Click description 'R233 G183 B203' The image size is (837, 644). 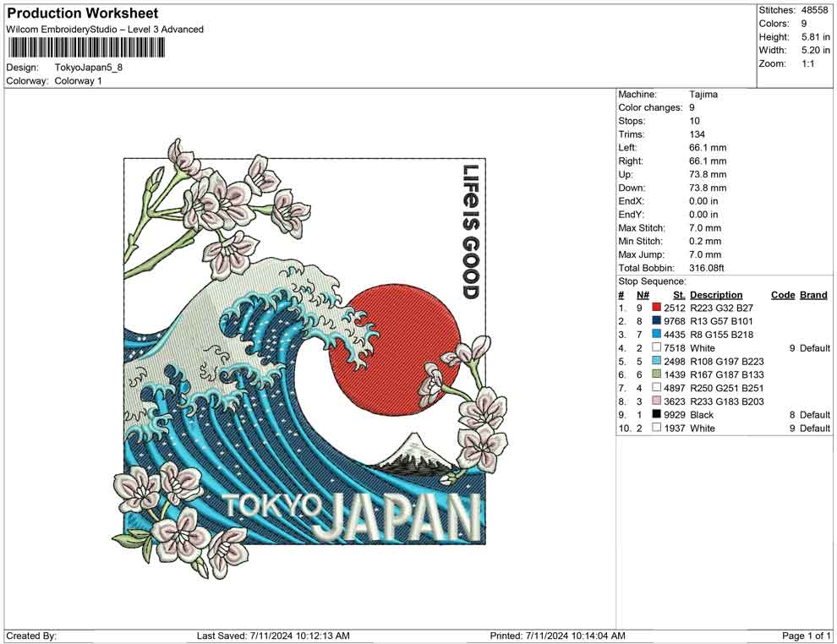726,401
